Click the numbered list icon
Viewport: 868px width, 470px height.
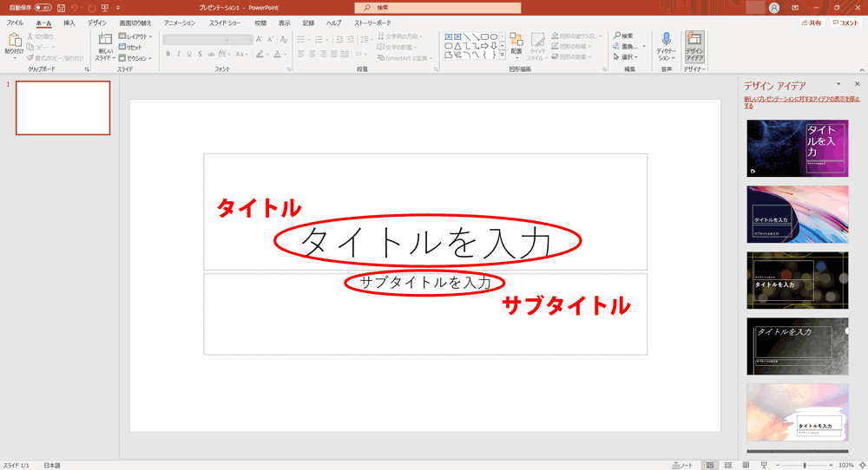(319, 39)
